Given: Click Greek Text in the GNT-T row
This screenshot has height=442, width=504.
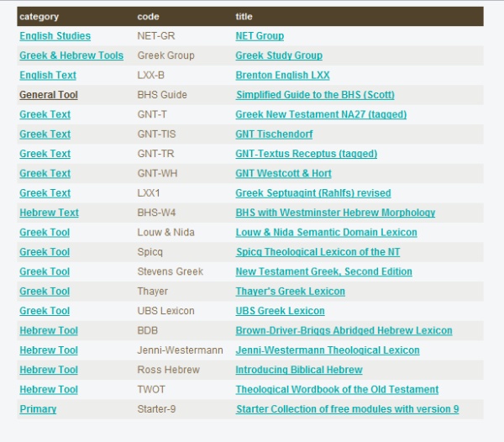Looking at the screenshot, I should (x=45, y=114).
